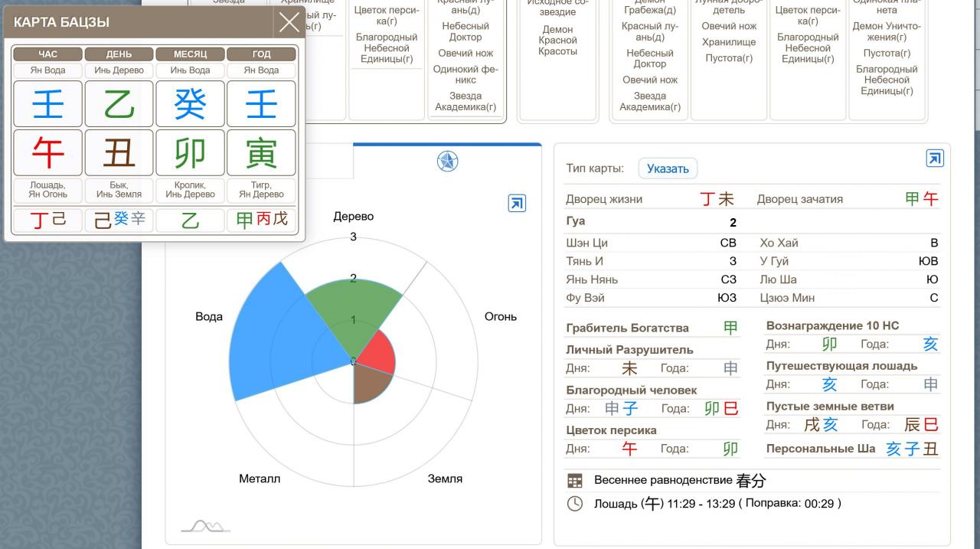Click the Демон Уничтожения(г) star entry

887,31
